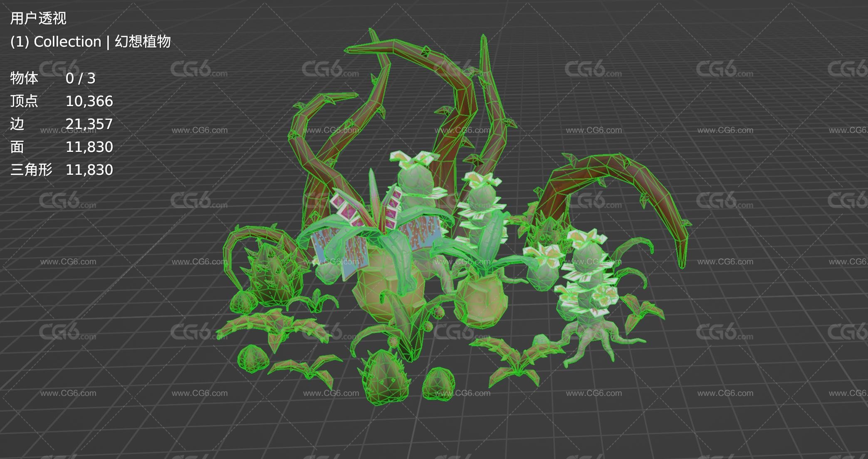Click the 物体 count value '0 / 3'
The image size is (868, 459).
(x=80, y=78)
